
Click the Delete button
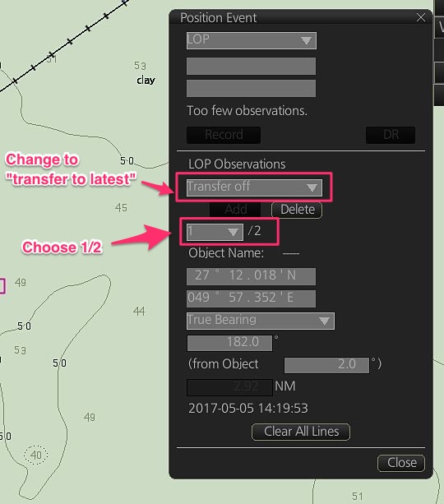click(297, 210)
